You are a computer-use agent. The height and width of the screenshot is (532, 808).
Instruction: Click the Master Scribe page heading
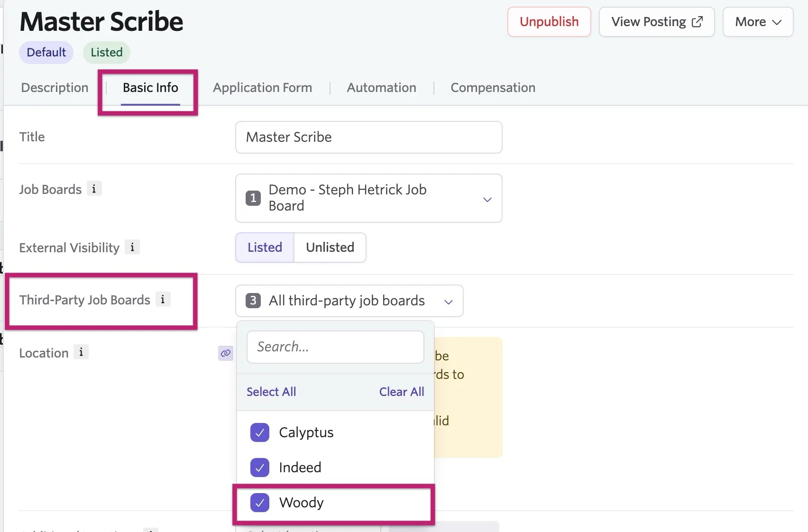(101, 22)
